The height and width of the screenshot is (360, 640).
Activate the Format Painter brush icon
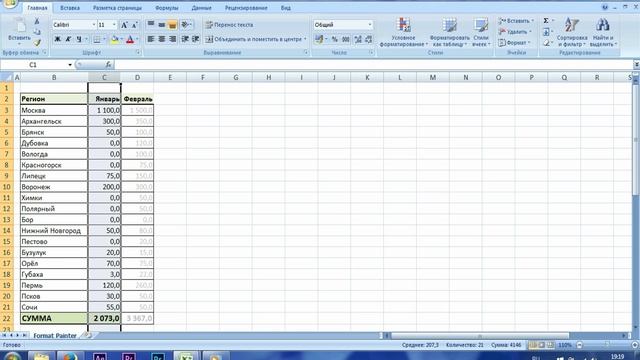[37, 42]
